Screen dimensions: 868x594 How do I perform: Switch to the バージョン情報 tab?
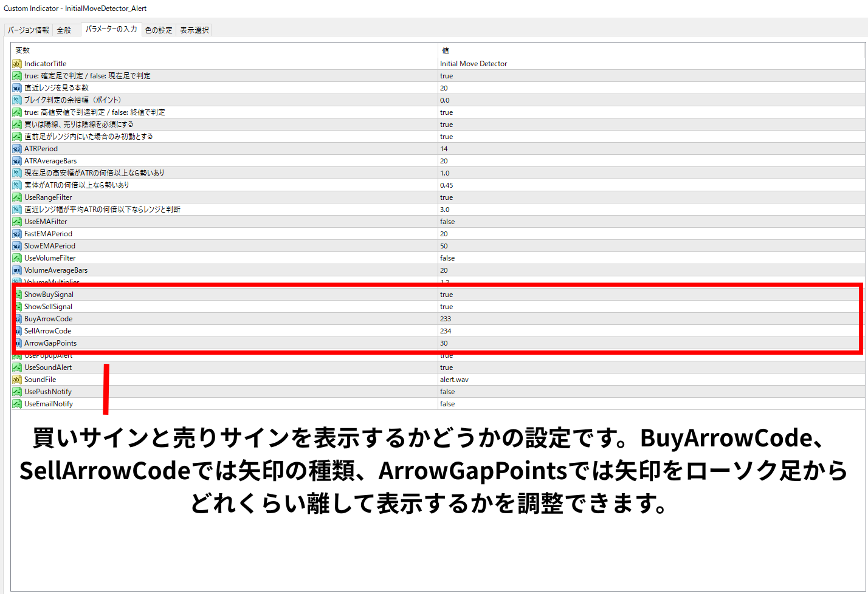(x=29, y=30)
